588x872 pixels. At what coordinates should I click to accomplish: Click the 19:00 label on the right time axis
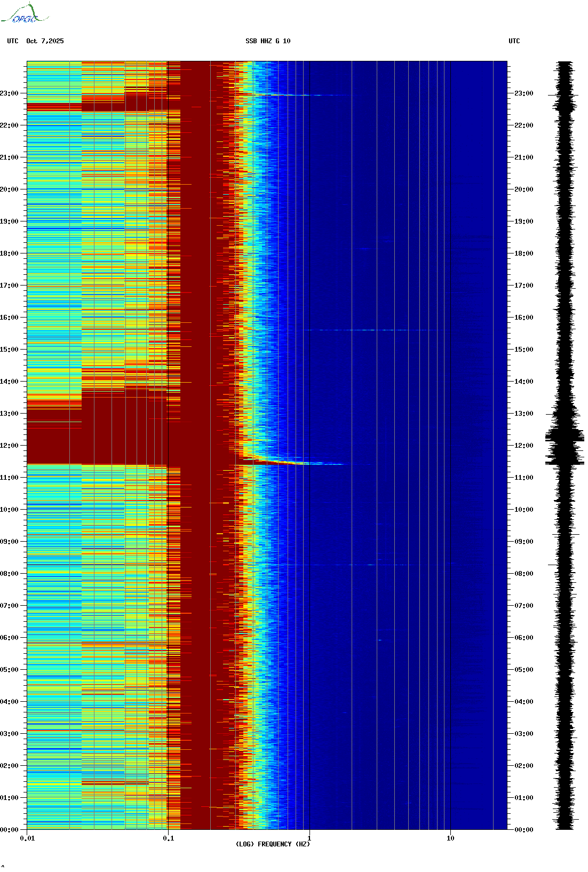click(x=523, y=221)
